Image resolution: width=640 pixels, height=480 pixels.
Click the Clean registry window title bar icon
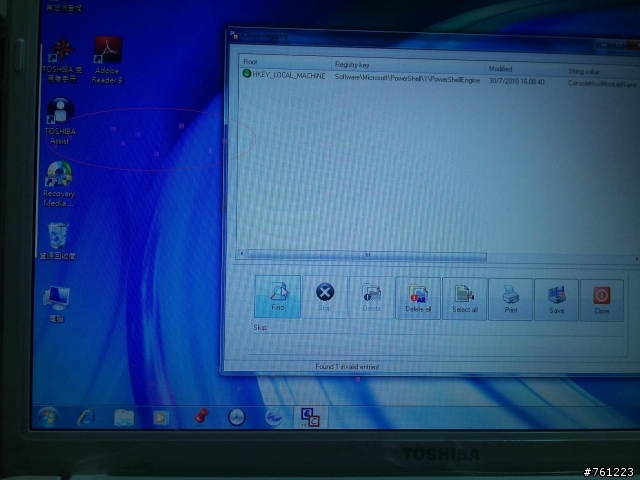(x=234, y=35)
